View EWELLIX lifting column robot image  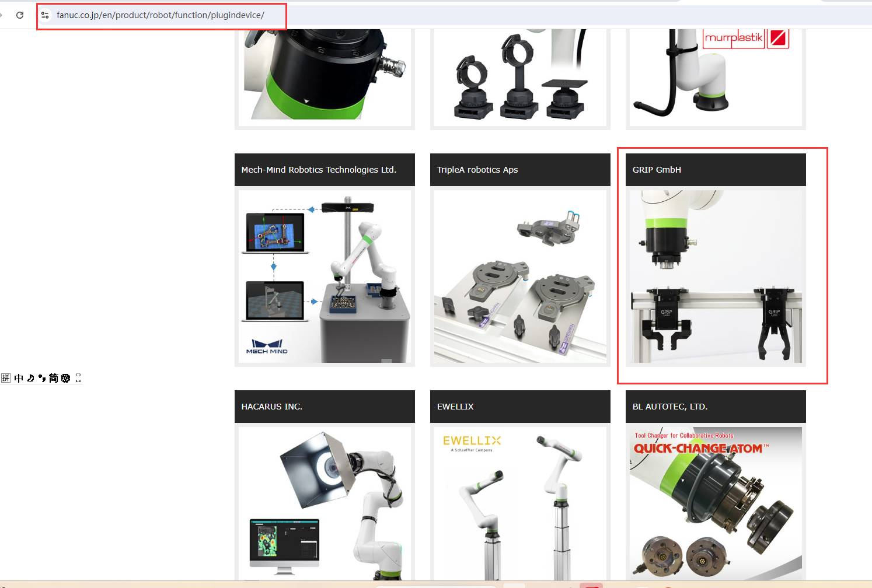pyautogui.click(x=520, y=503)
